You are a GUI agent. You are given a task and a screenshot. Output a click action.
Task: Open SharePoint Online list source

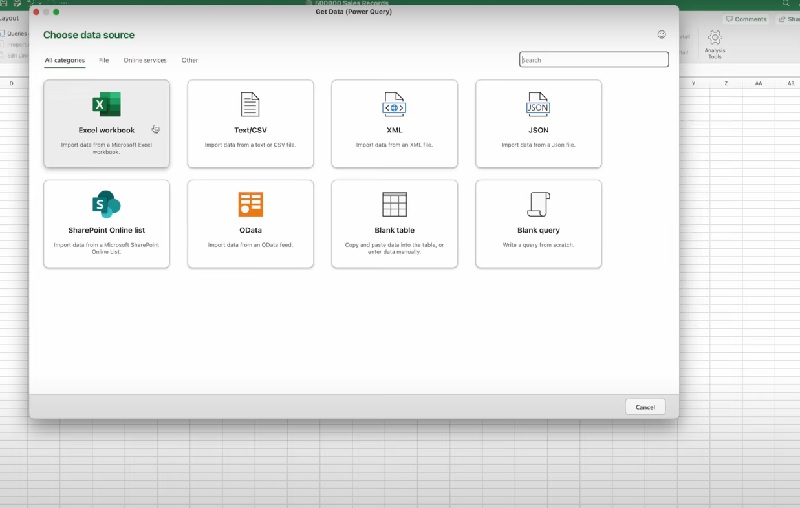pyautogui.click(x=107, y=223)
